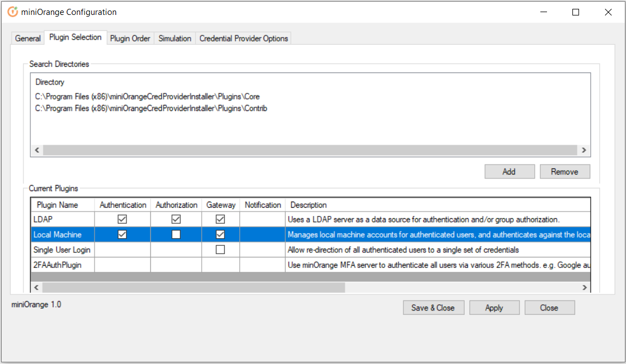626x364 pixels.
Task: Click plugins table right scroll arrow
Action: (x=585, y=287)
